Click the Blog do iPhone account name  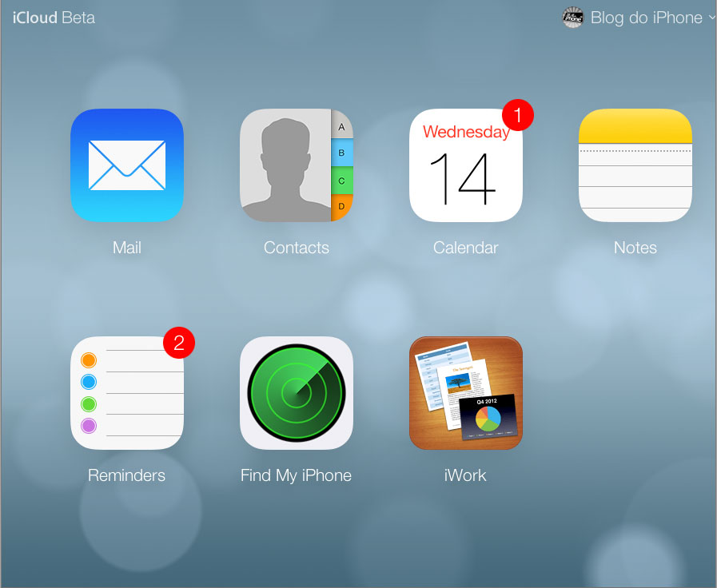(646, 18)
